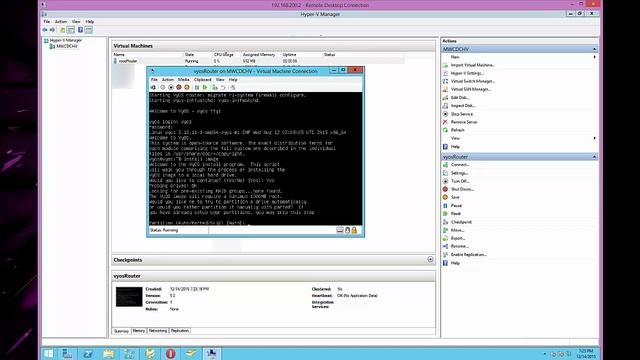Toggle the Show/Hide Console Tree toolbar icon
The image size is (640, 360).
(x=71, y=30)
